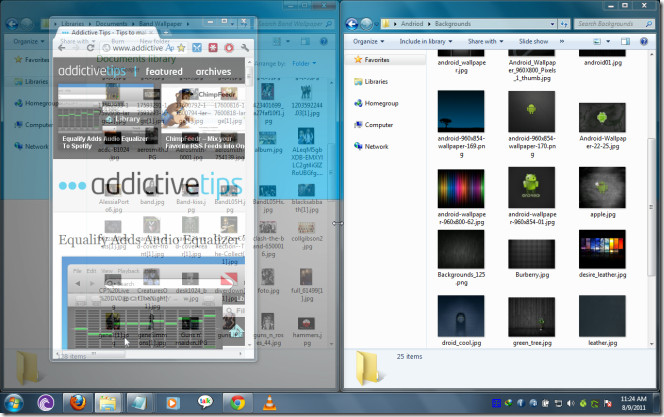Open Google Talk taskbar icon
Screen dimensions: 664x417
tap(205, 403)
